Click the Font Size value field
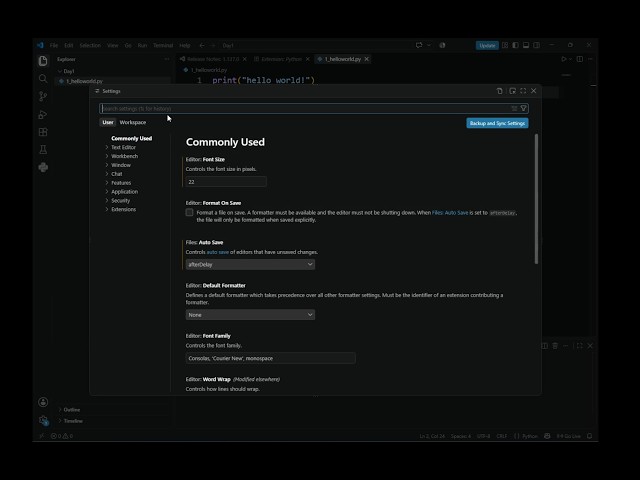The width and height of the screenshot is (640, 480). coord(226,182)
